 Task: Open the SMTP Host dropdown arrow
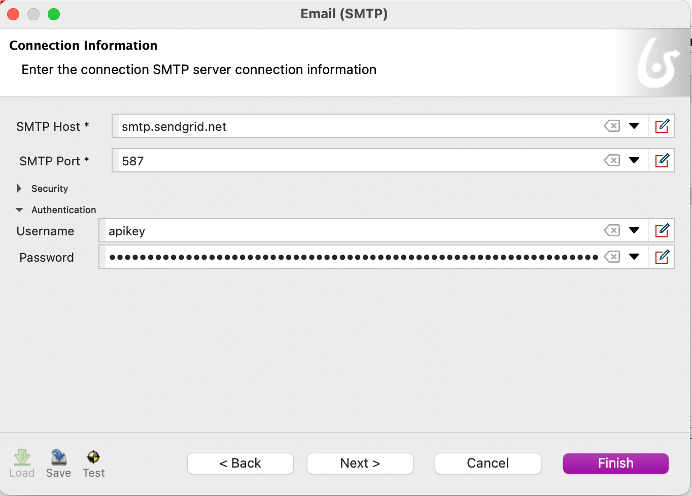click(x=634, y=126)
